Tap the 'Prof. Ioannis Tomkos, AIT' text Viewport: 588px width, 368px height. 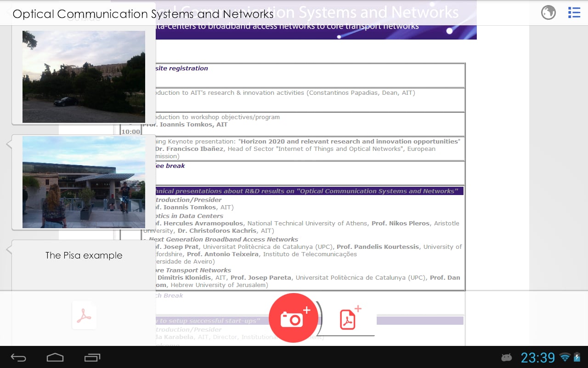[185, 125]
